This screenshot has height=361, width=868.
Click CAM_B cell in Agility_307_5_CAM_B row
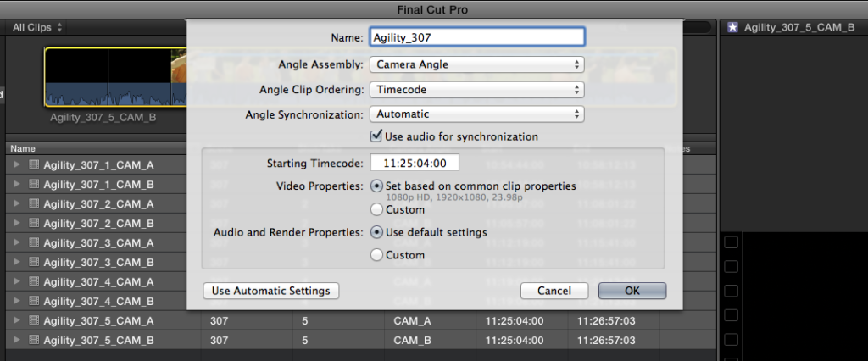412,340
